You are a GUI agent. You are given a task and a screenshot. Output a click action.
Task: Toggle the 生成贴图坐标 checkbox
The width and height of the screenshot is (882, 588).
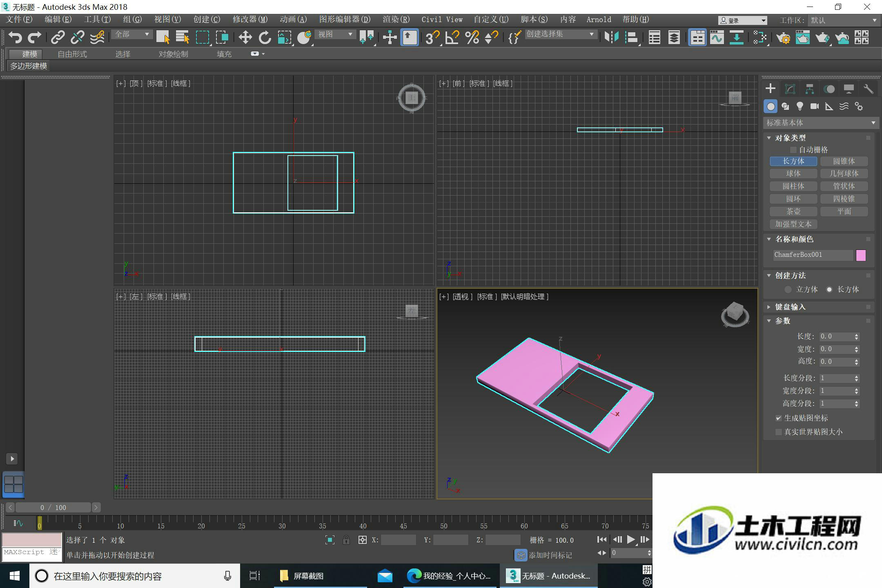779,418
